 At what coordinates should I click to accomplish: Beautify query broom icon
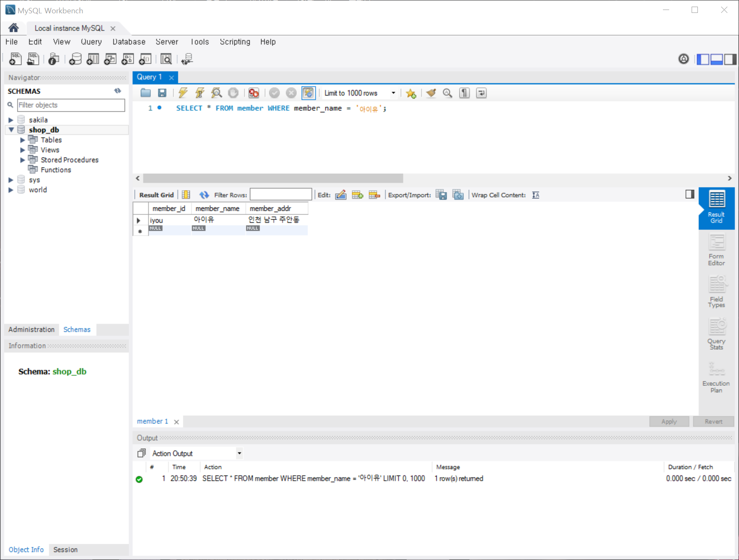pyautogui.click(x=431, y=93)
